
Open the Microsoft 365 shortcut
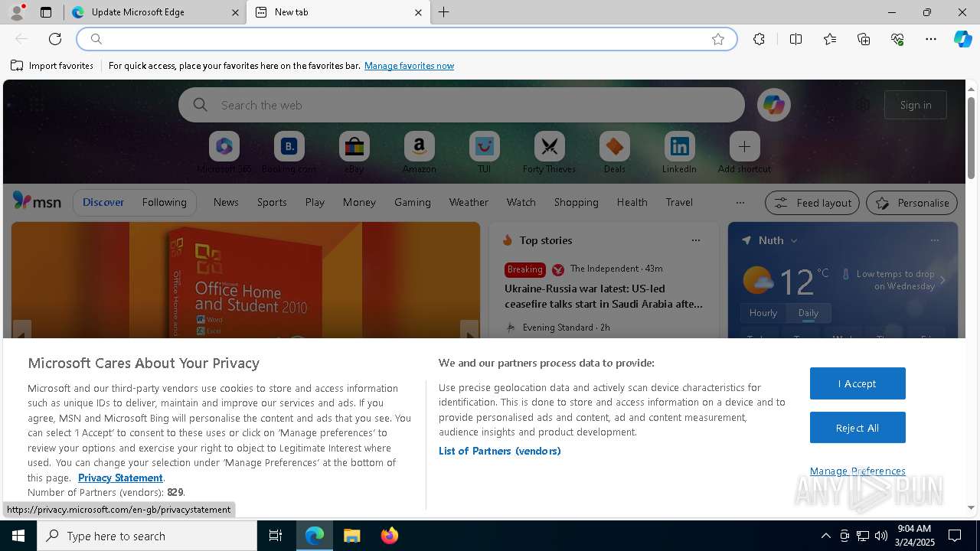pos(224,153)
